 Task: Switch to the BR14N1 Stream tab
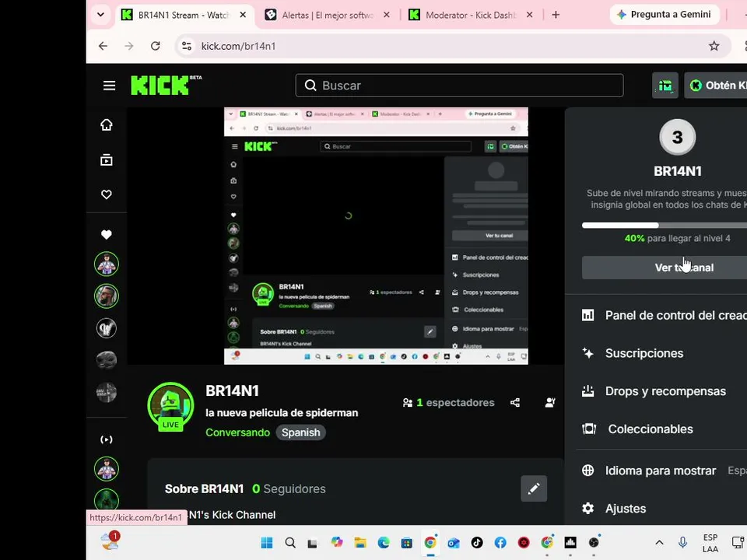[184, 15]
